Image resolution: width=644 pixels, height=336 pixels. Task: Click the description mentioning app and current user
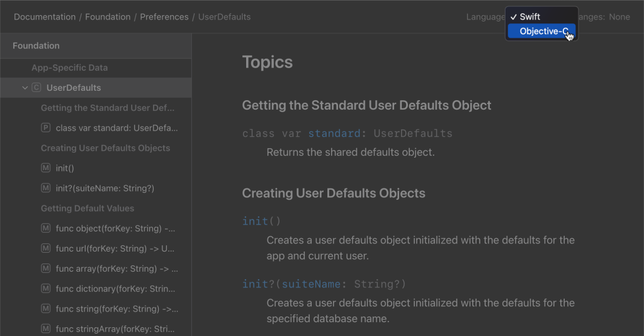[x=421, y=248]
